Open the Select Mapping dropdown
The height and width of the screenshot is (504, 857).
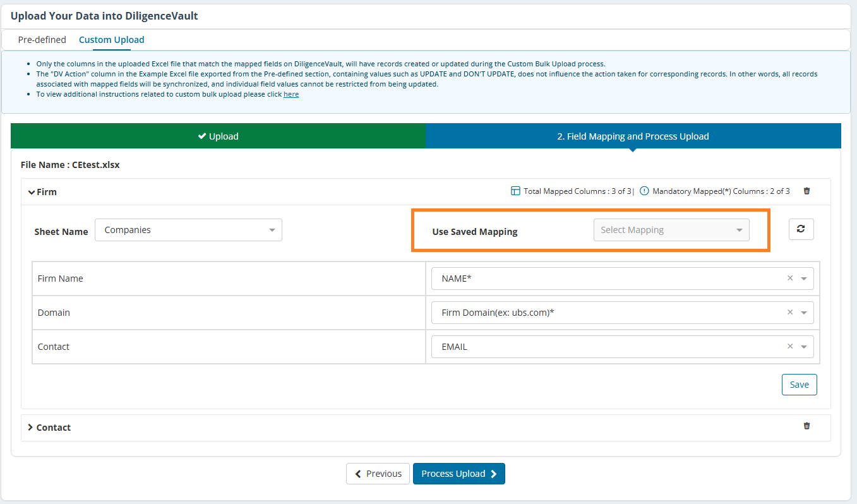click(x=671, y=230)
